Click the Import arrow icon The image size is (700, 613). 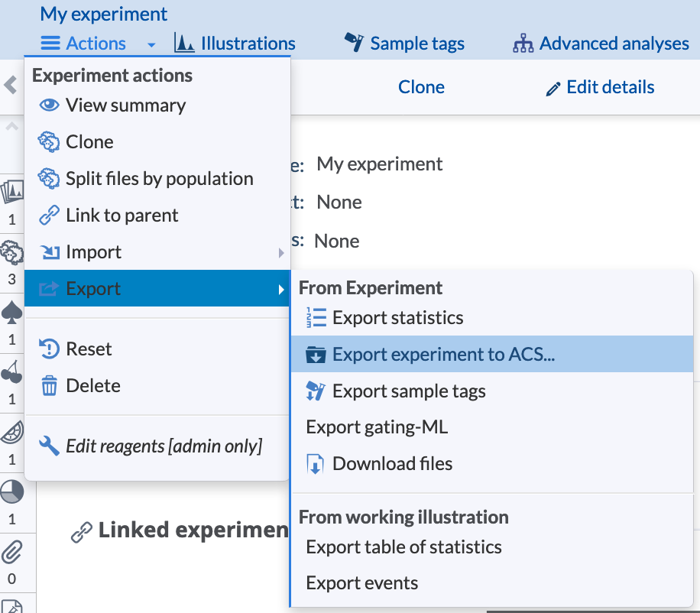(50, 252)
